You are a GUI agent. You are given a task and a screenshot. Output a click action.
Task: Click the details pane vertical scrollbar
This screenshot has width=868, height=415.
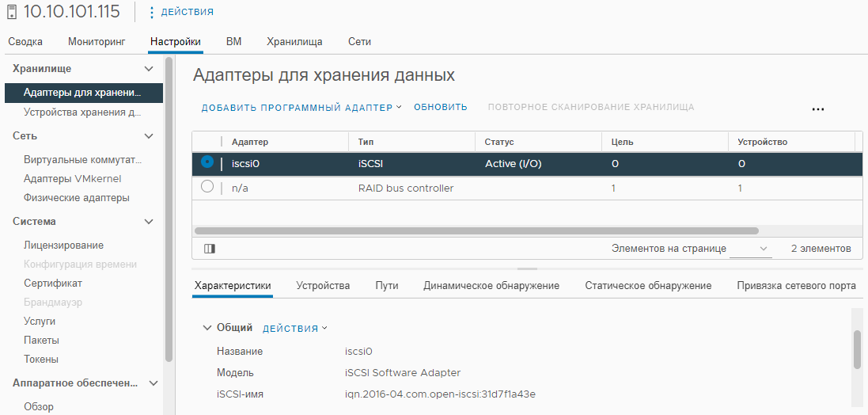(858, 349)
